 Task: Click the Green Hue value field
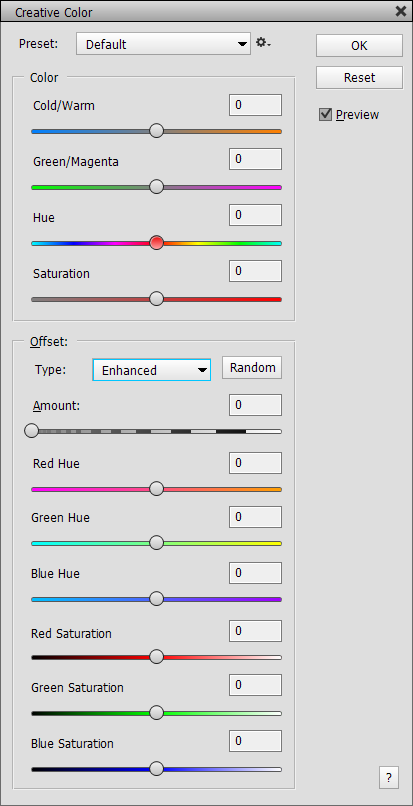click(x=255, y=517)
